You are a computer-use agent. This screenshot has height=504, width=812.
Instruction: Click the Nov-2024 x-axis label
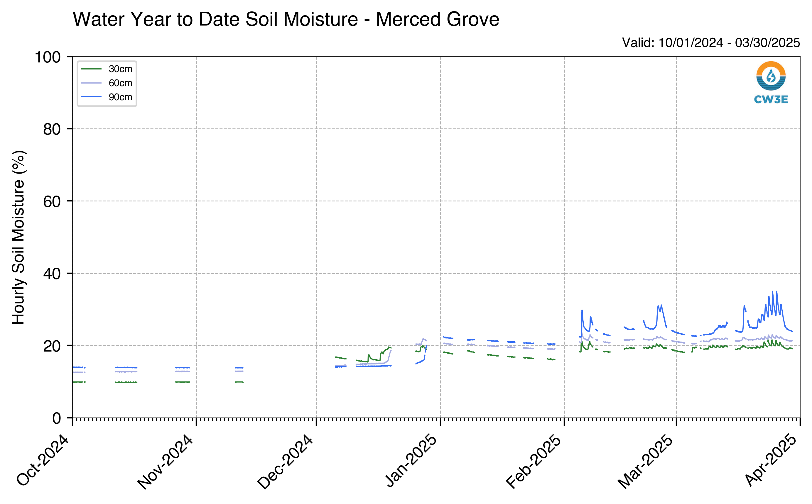coord(165,462)
